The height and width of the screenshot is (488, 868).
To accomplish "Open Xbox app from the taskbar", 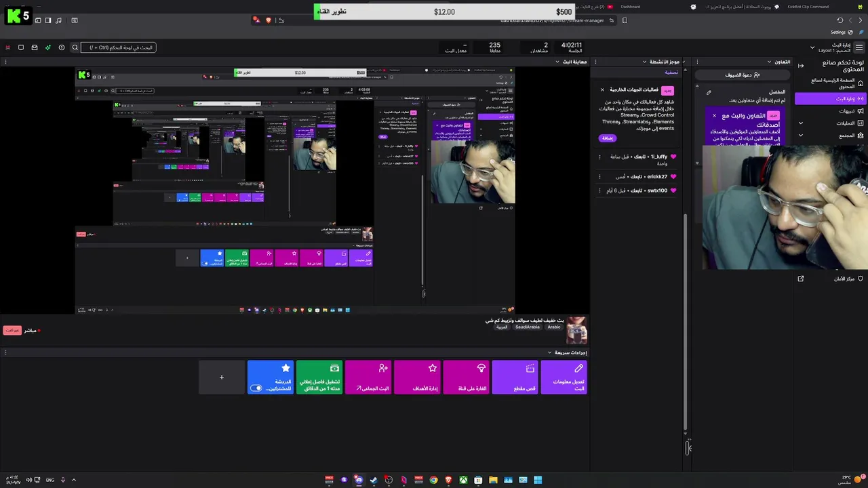I will 463,480.
